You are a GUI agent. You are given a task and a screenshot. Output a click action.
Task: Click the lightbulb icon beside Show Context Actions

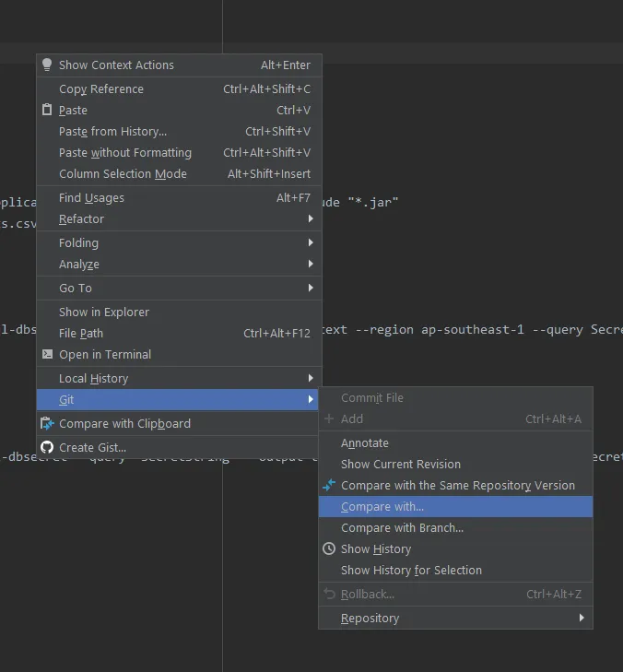[x=48, y=65]
